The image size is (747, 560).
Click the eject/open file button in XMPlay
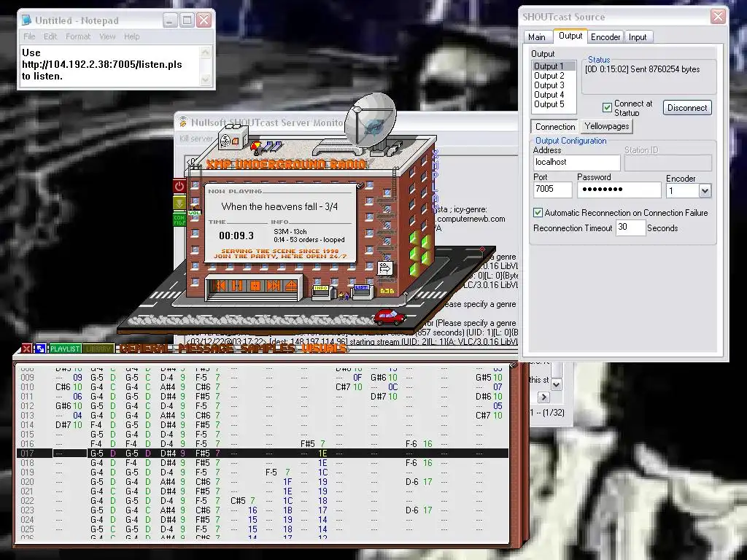tap(291, 286)
